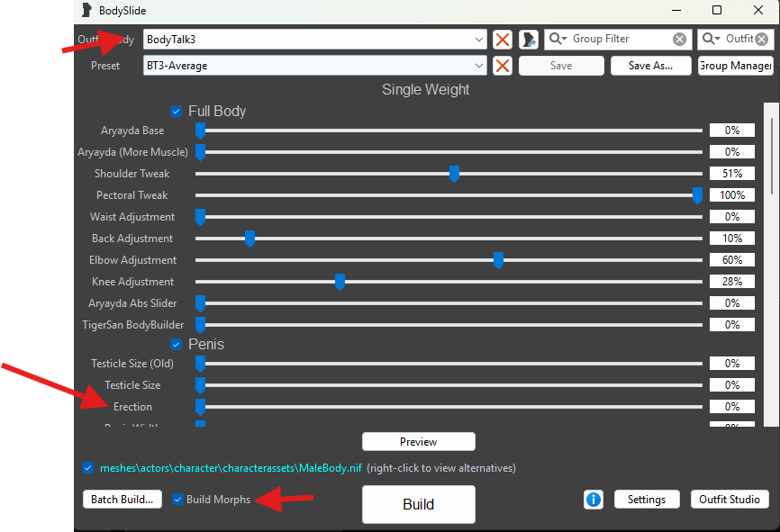Click the Erection slider handle
780x532 pixels.
tap(201, 407)
